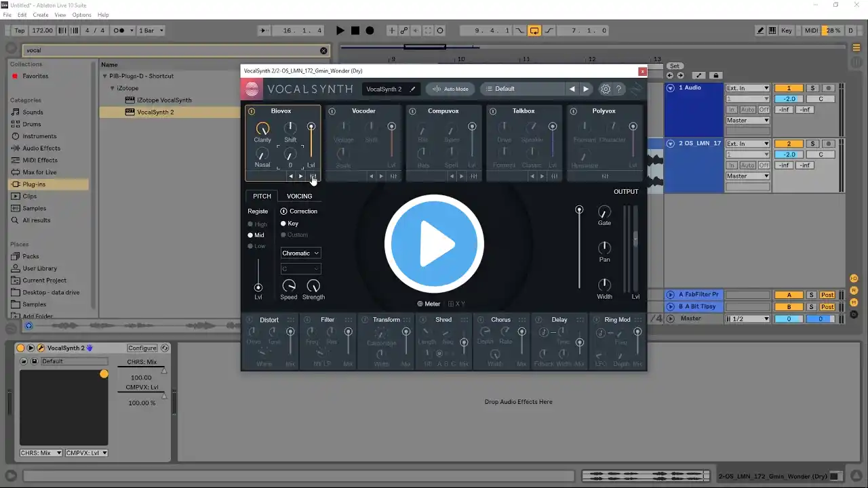The width and height of the screenshot is (868, 488).
Task: Select the Biovox Clarity knob
Action: coord(262,128)
